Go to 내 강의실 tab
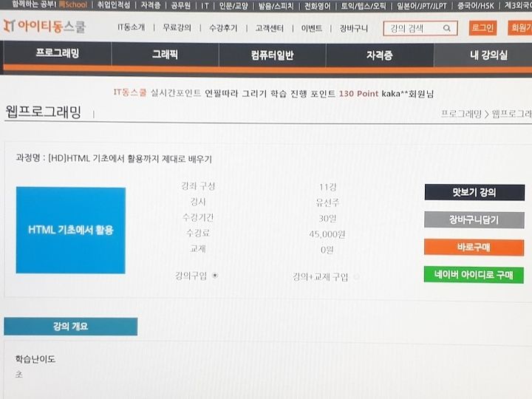This screenshot has height=399, width=532. pos(488,55)
